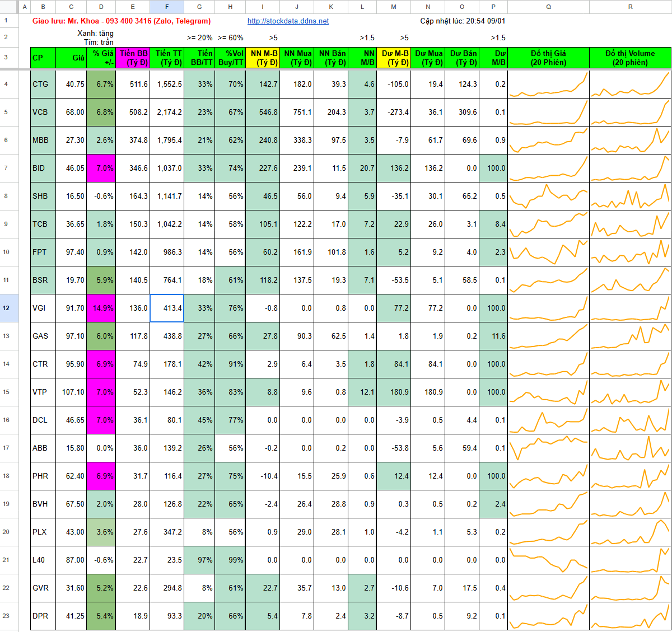
Task: Click GVR Tiền TT value 294.8
Action: pyautogui.click(x=167, y=588)
